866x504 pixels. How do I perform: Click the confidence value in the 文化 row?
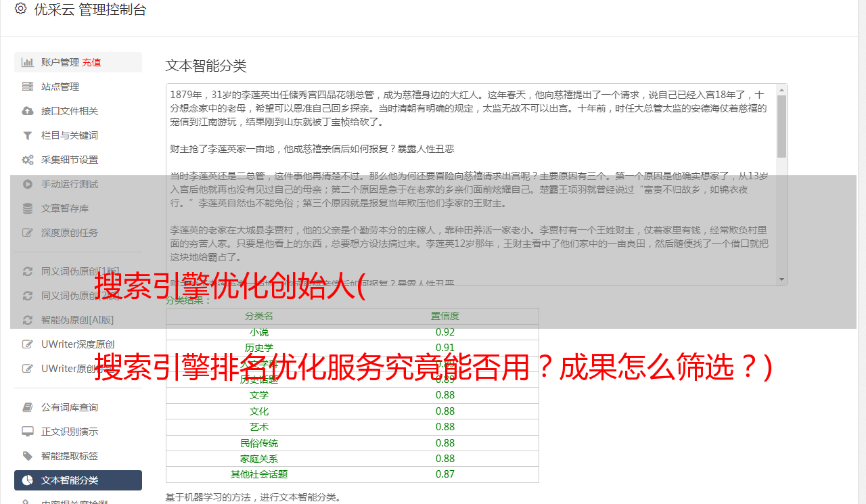tap(445, 411)
